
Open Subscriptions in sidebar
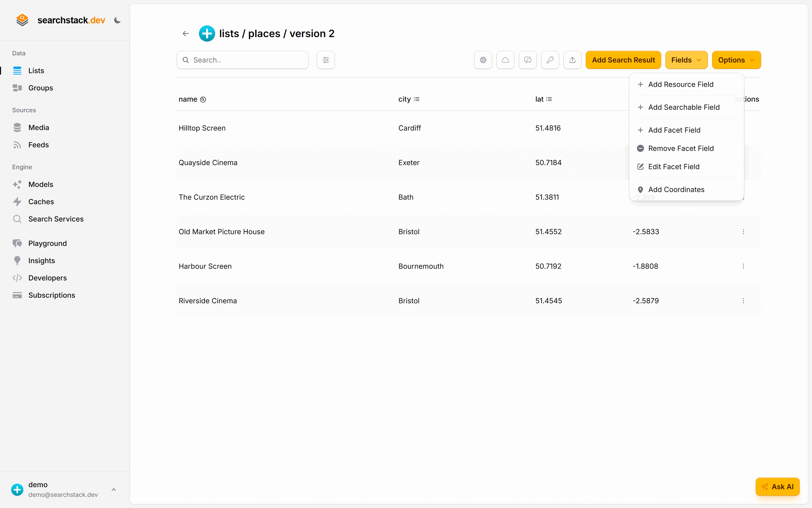pyautogui.click(x=65, y=295)
